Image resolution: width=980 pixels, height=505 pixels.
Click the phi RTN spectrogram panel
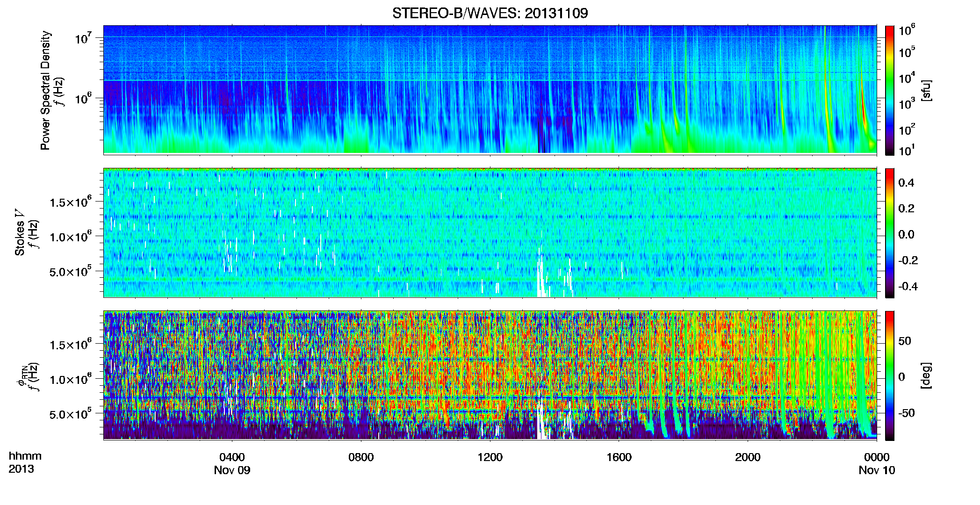pyautogui.click(x=490, y=375)
